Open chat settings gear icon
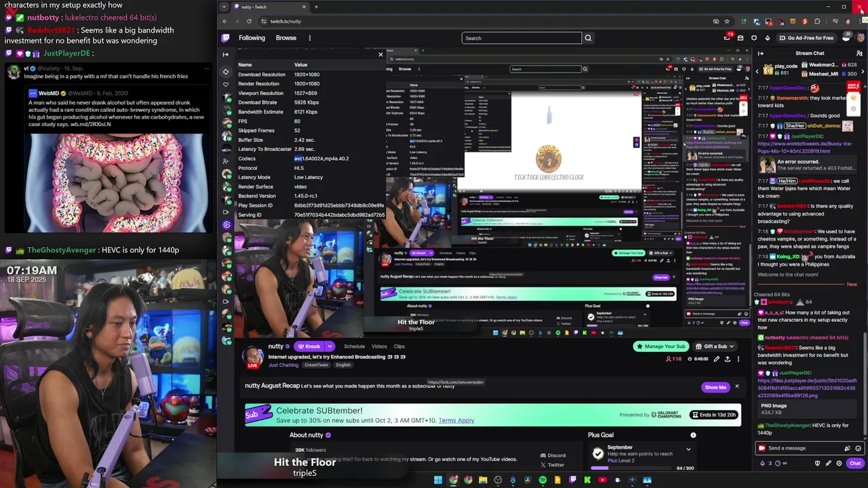 click(839, 463)
